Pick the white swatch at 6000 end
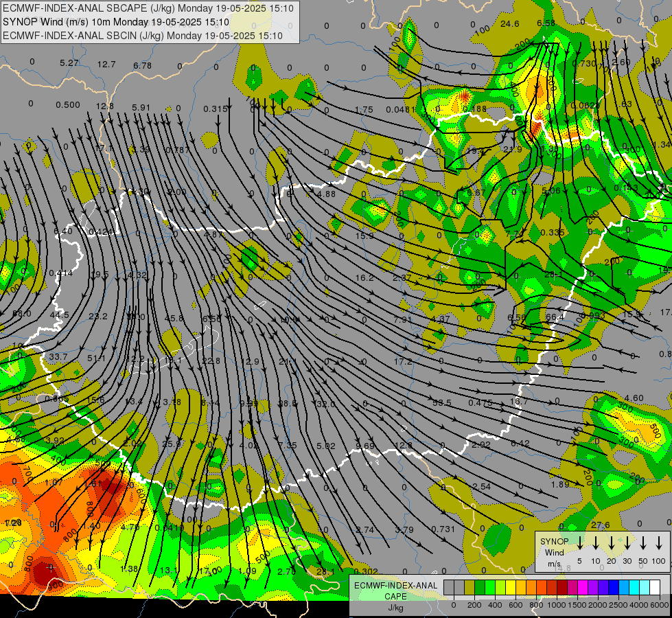Screen dimensions: 672x618 (x=655, y=587)
